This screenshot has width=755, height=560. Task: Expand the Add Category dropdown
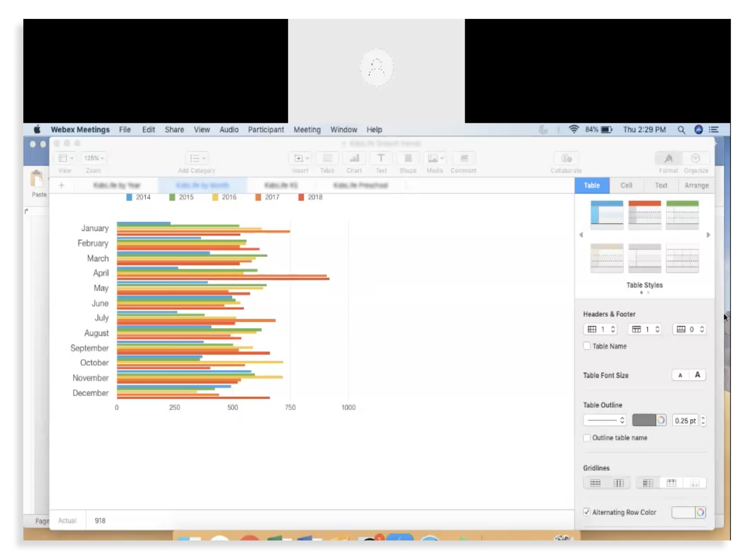click(197, 158)
